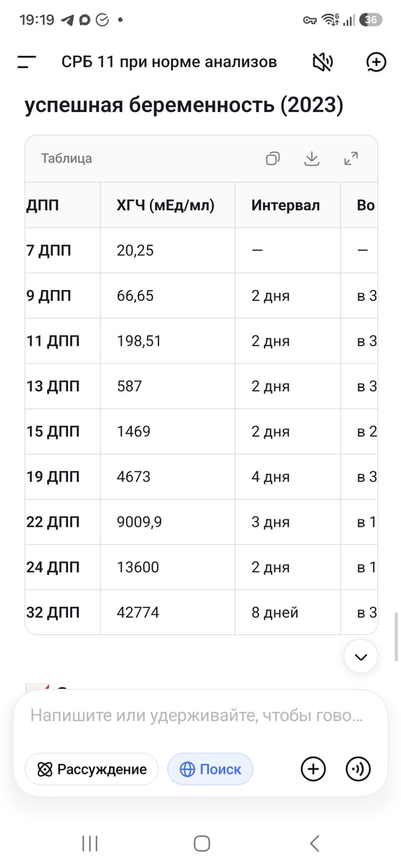Open Android recent apps button
Screen dimensions: 401x868
(90, 843)
